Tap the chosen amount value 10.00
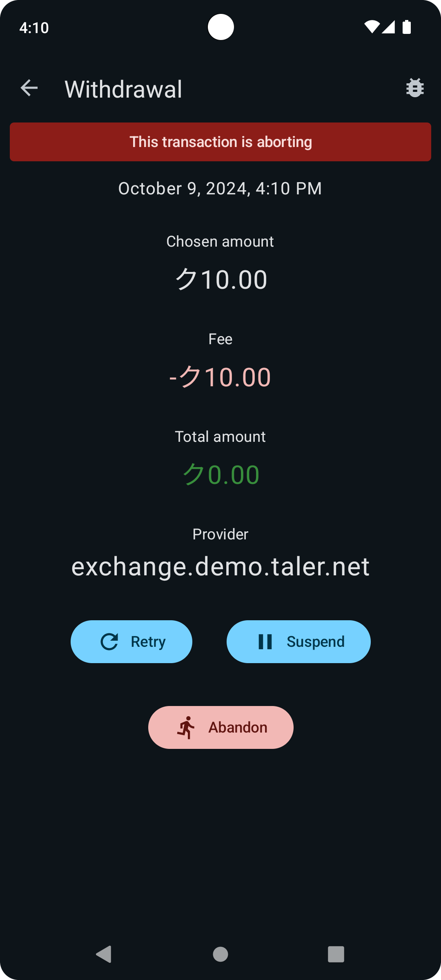 221,280
